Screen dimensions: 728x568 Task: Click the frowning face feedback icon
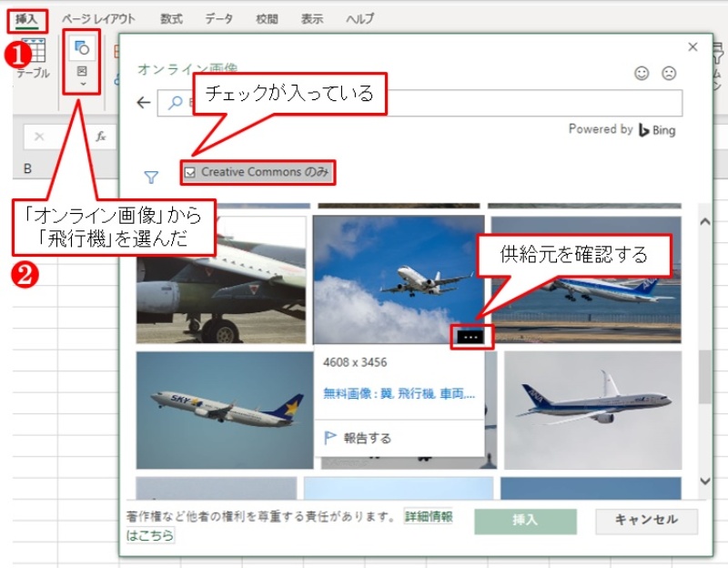669,74
